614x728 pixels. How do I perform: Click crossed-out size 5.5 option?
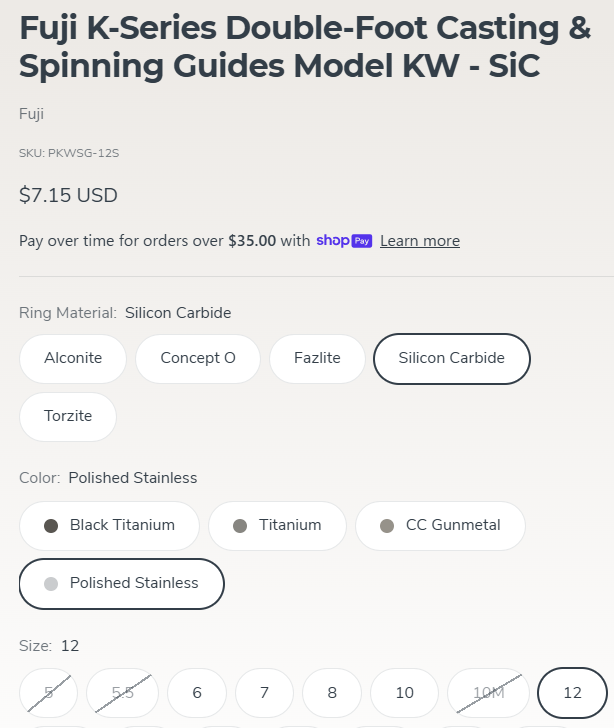point(123,693)
